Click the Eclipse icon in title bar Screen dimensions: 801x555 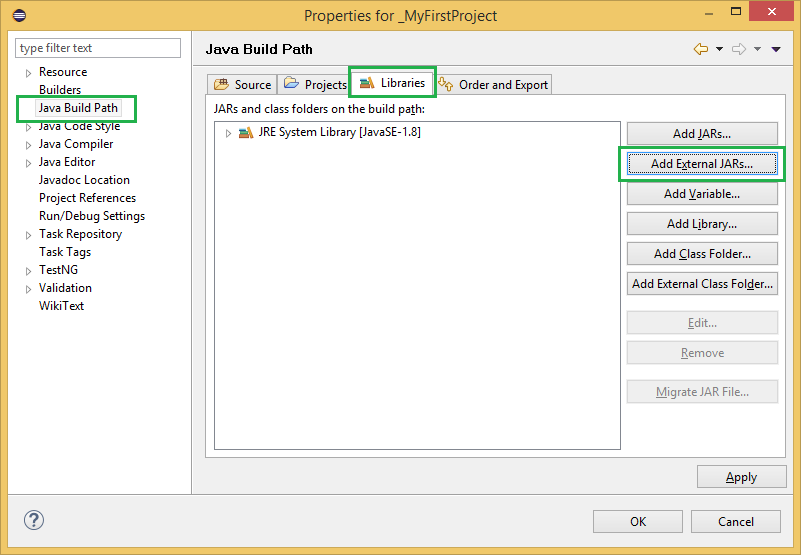pos(19,15)
